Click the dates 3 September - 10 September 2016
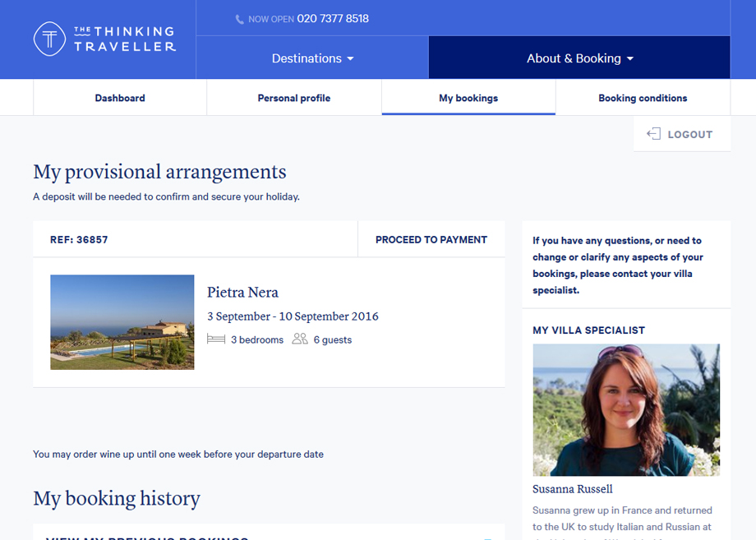 pos(293,316)
